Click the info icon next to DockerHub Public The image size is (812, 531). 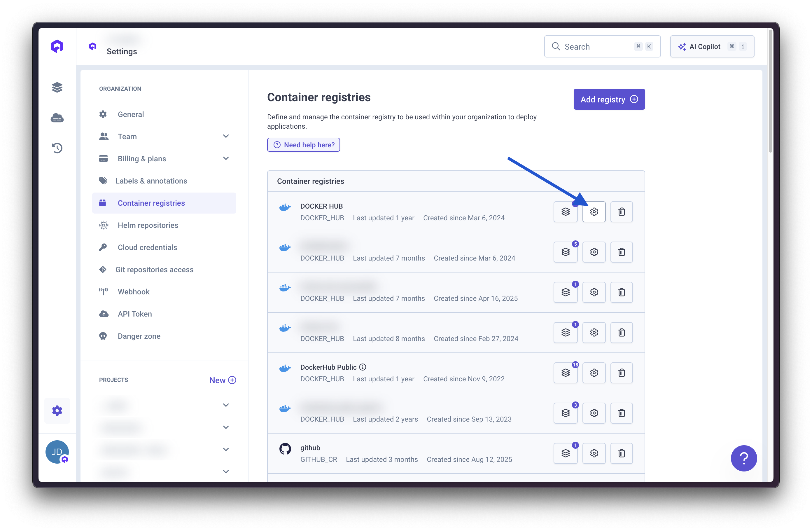coord(362,367)
